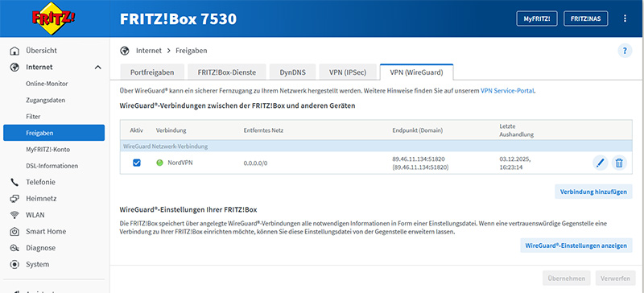Click the Verbindung column header
Image resolution: width=644 pixels, height=293 pixels.
click(x=171, y=130)
